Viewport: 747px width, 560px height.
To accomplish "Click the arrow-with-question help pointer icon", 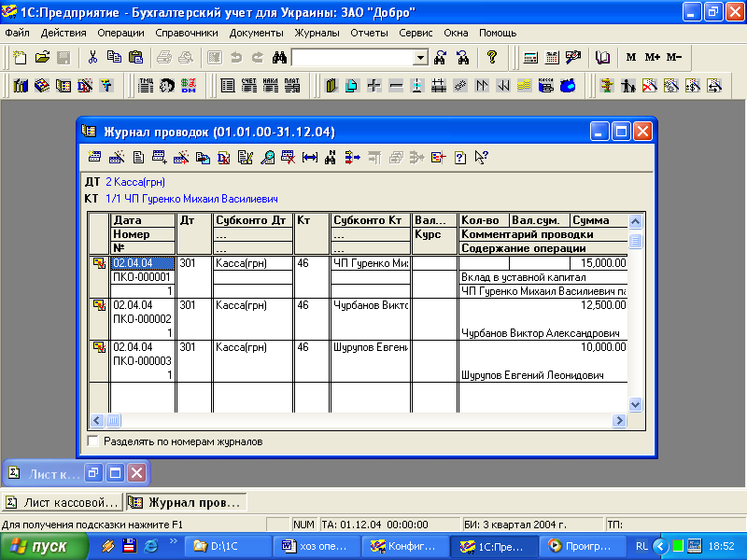I will (481, 157).
